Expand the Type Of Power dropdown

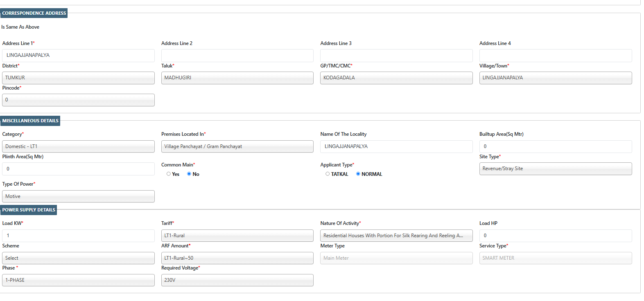(78, 196)
